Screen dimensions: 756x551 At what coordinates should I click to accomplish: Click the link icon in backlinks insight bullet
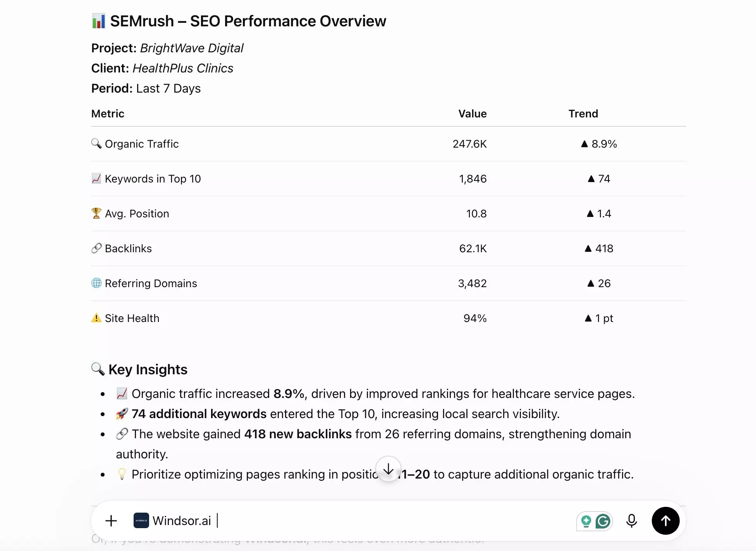point(122,434)
